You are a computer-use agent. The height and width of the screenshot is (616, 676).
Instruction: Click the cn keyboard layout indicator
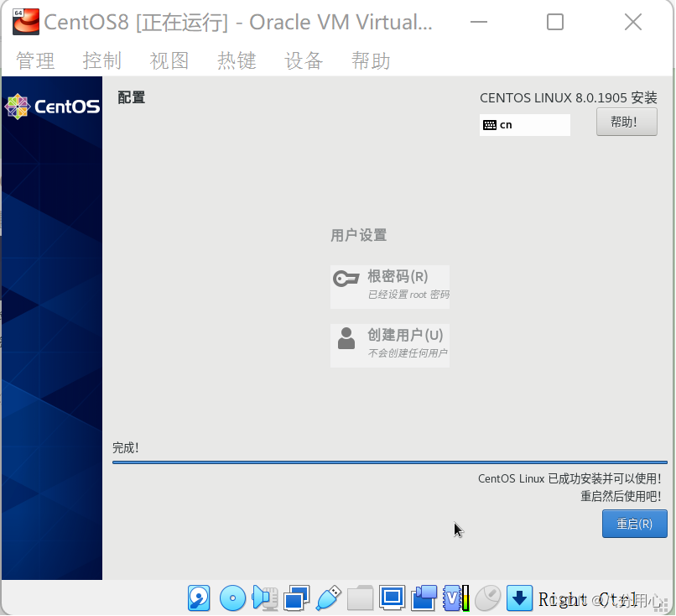point(525,125)
